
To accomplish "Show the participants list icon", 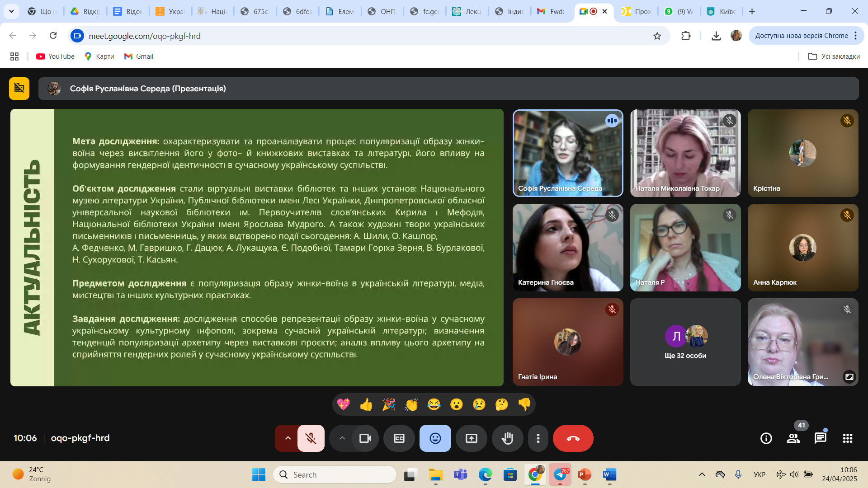I will [x=793, y=438].
